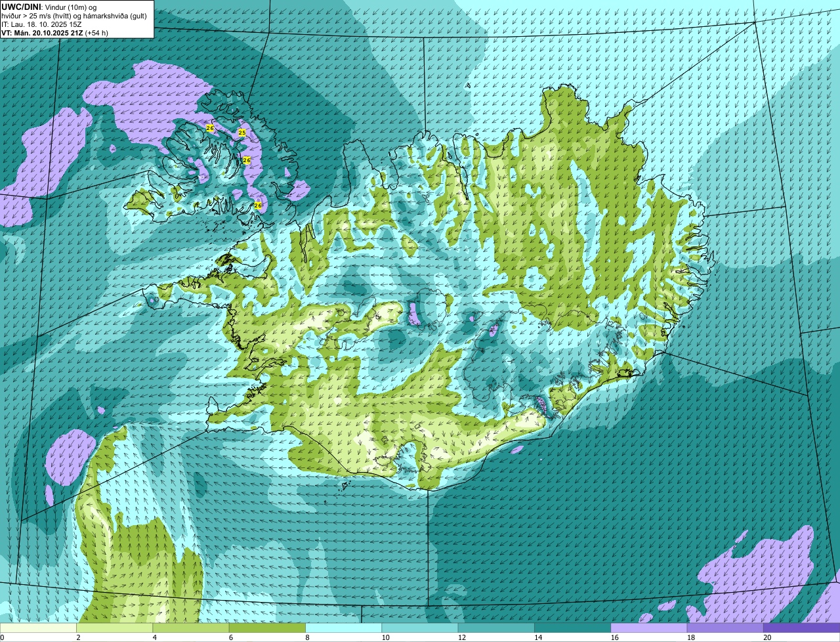Click the legend scale number 16
Image resolution: width=840 pixels, height=642 pixels.
pyautogui.click(x=615, y=637)
